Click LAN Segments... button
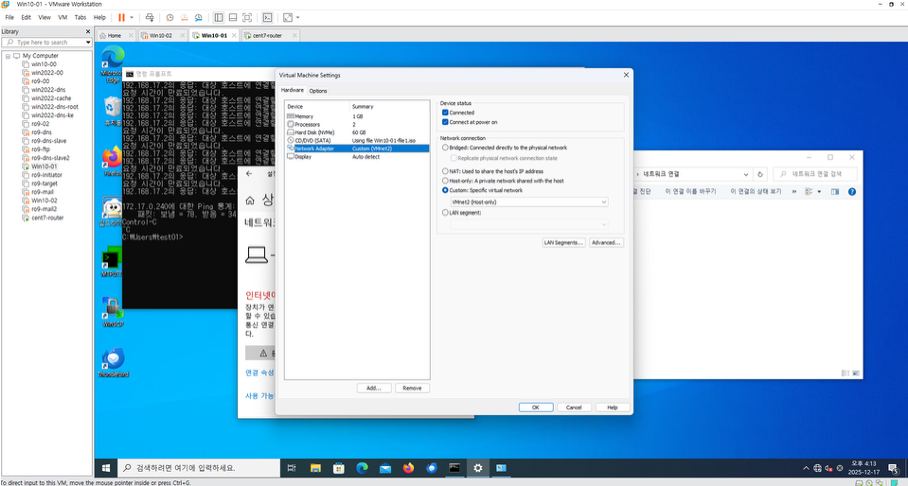 [x=563, y=243]
